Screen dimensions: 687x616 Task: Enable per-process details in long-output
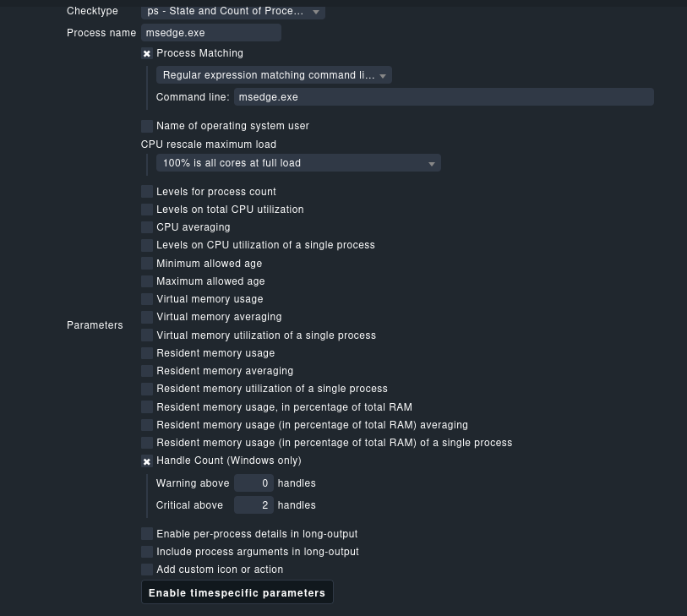point(147,534)
